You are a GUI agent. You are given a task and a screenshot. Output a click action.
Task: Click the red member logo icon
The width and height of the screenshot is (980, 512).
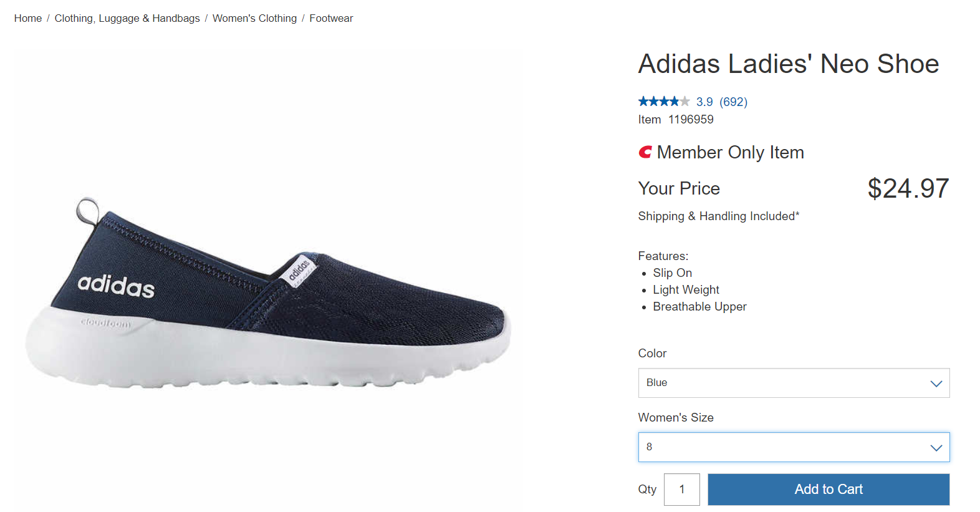point(645,152)
